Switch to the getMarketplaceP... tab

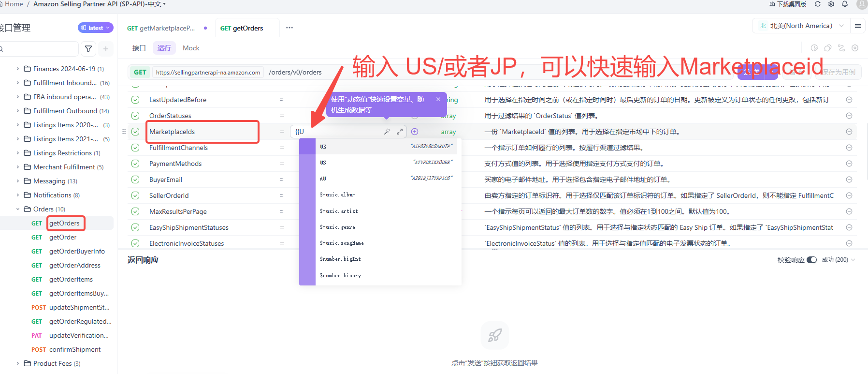tap(167, 28)
